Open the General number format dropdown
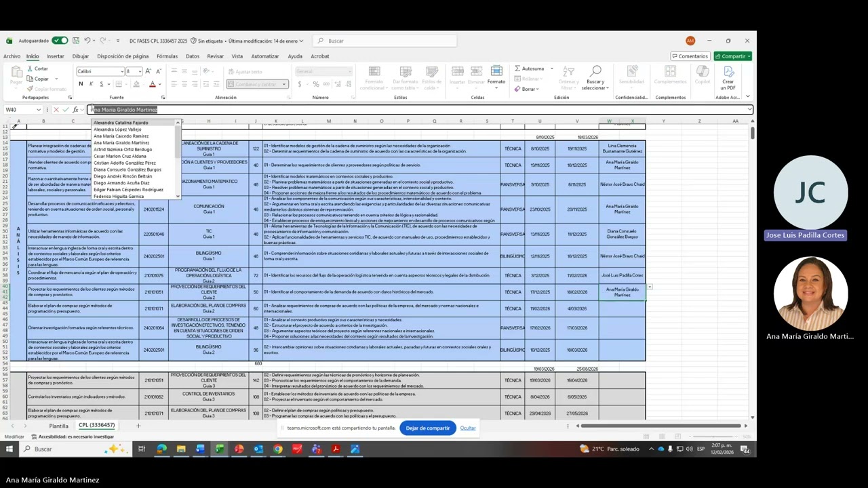The image size is (868, 488). [x=351, y=71]
